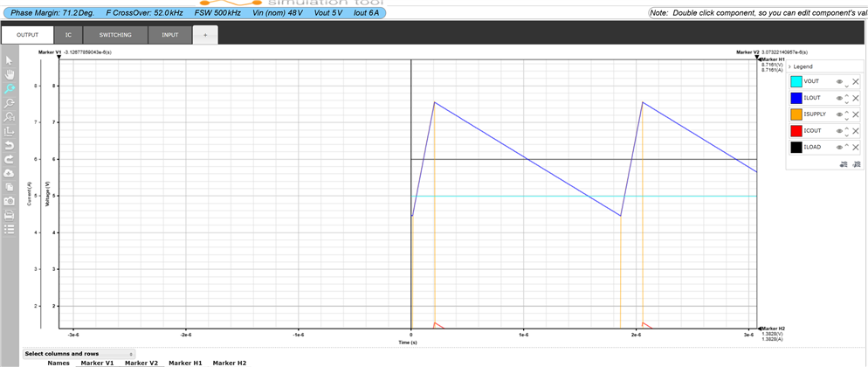Open the Select columns and rows dropdown

pos(79,354)
